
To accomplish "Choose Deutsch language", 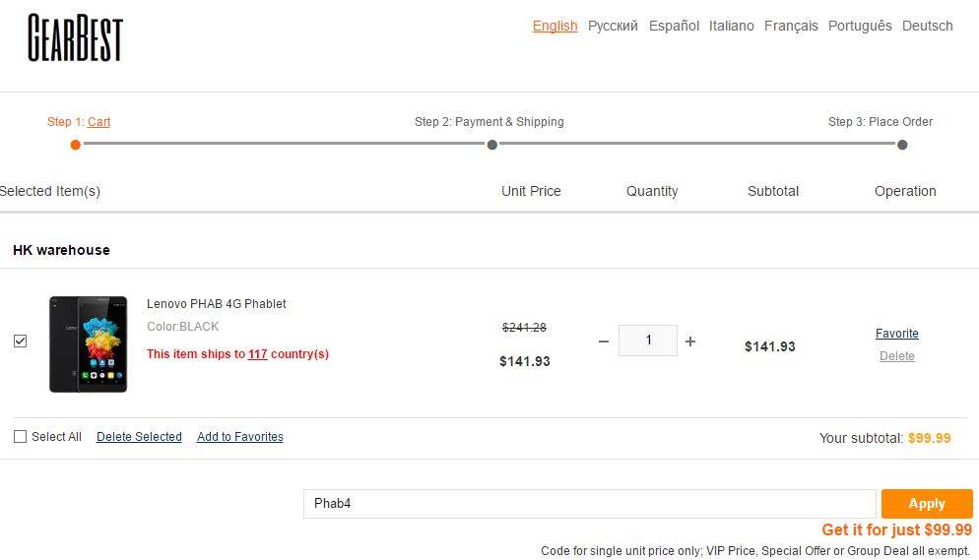I will click(927, 26).
